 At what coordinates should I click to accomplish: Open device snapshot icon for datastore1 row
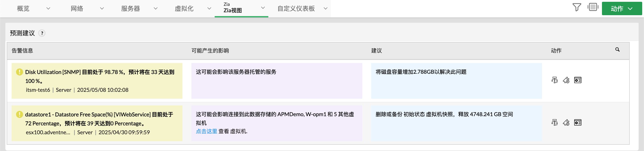[578, 123]
